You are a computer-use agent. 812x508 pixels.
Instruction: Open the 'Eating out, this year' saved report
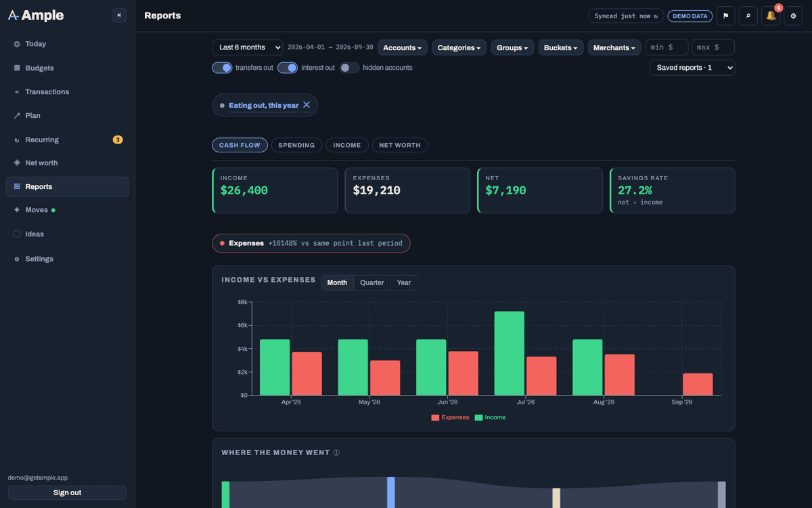[x=264, y=105]
